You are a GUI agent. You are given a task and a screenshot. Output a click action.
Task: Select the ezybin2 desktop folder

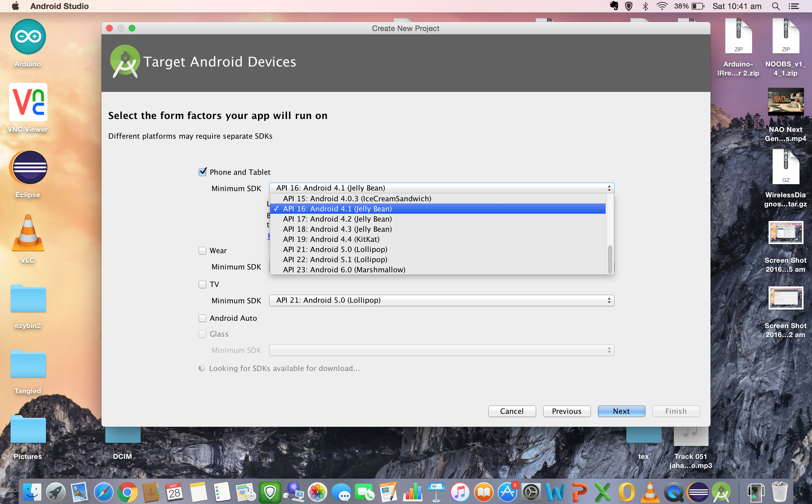pos(28,298)
